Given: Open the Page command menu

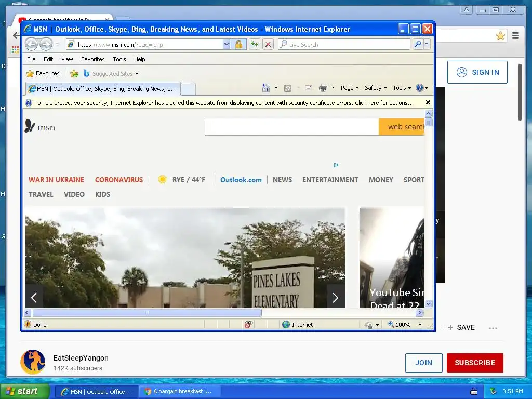Looking at the screenshot, I should (x=350, y=88).
